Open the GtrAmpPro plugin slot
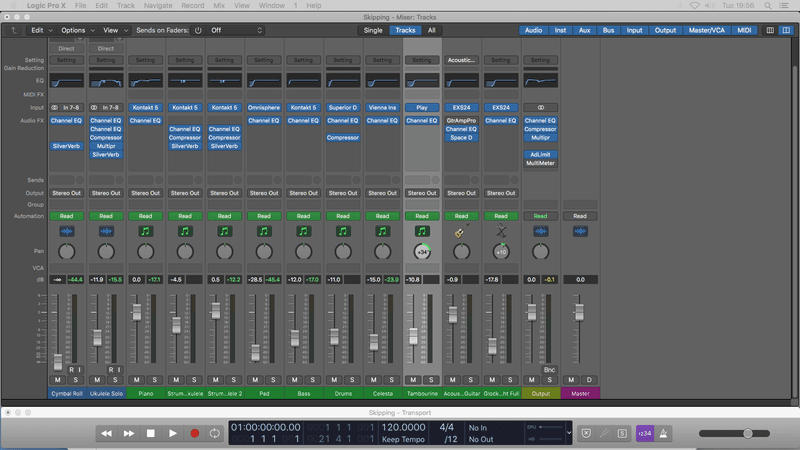 point(461,120)
